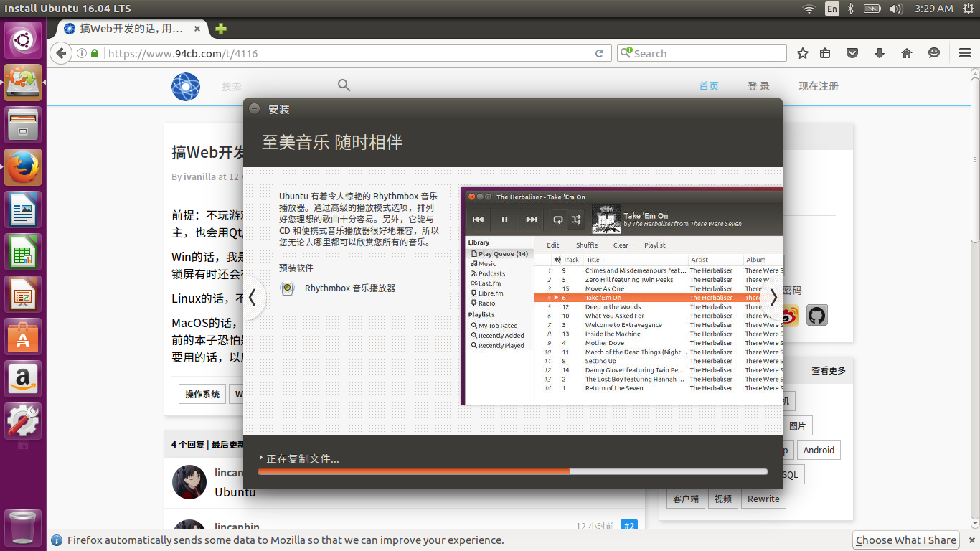Click the installer window round title button

[254, 109]
